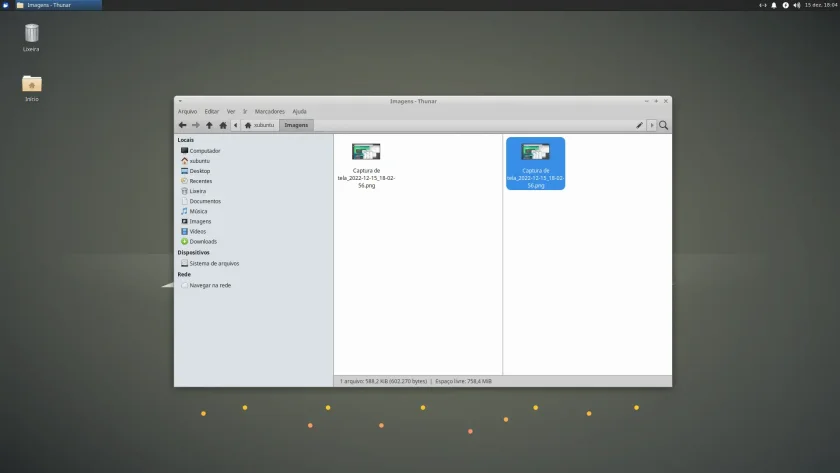Open the Ver menu
Viewport: 840px width, 473px height.
231,111
